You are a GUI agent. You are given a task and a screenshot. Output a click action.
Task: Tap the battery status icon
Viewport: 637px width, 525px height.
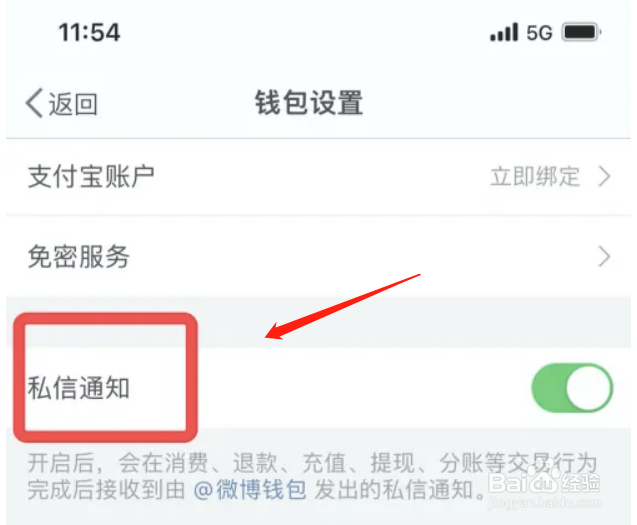(x=581, y=32)
